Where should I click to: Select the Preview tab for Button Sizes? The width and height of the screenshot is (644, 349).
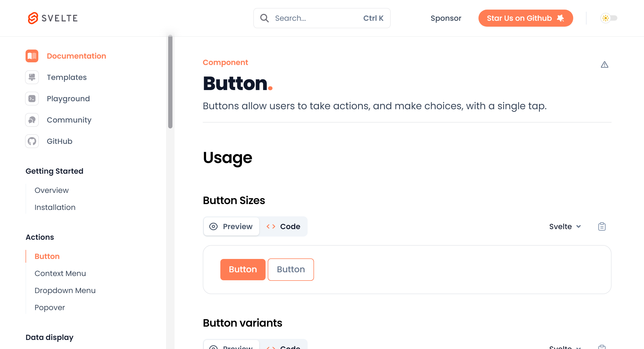pyautogui.click(x=231, y=226)
